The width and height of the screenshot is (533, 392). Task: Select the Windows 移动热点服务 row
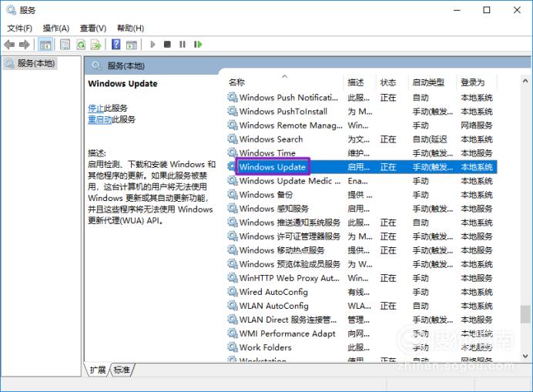(x=362, y=250)
